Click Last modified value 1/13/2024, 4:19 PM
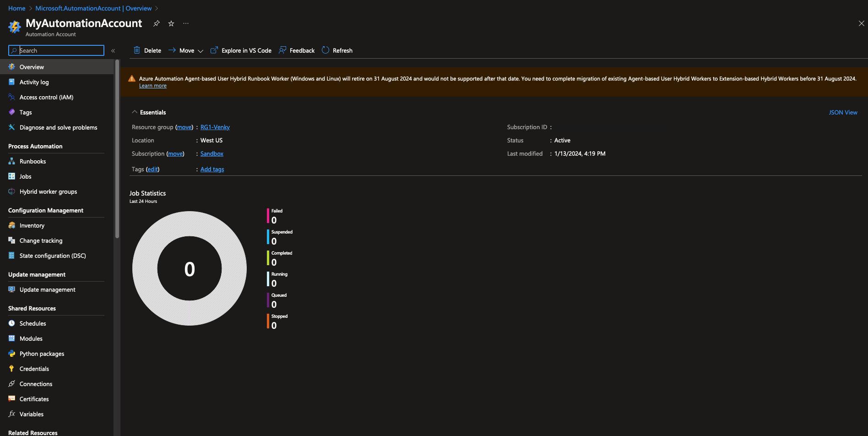 (x=580, y=153)
